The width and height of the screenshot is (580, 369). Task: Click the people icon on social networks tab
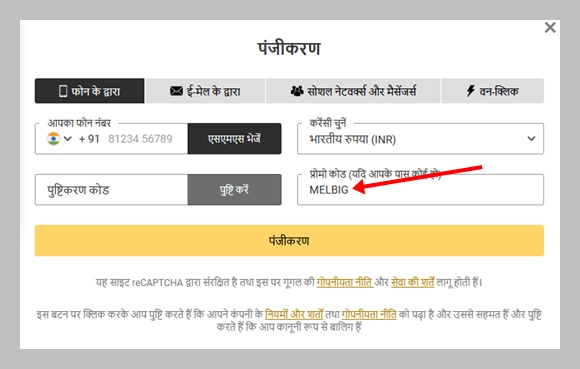tap(297, 91)
